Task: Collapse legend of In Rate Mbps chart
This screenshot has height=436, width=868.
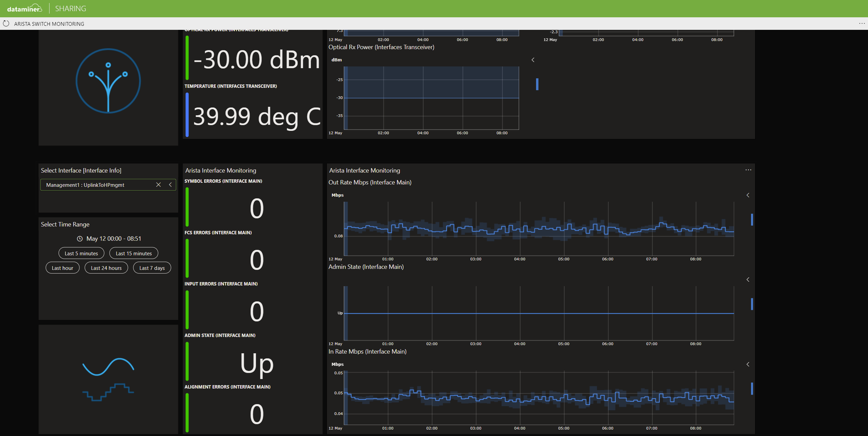Action: 748,364
